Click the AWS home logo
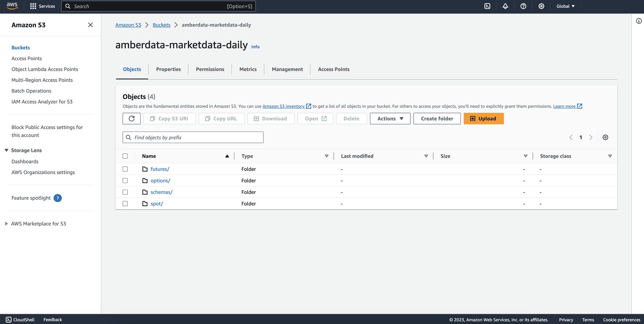 point(11,6)
